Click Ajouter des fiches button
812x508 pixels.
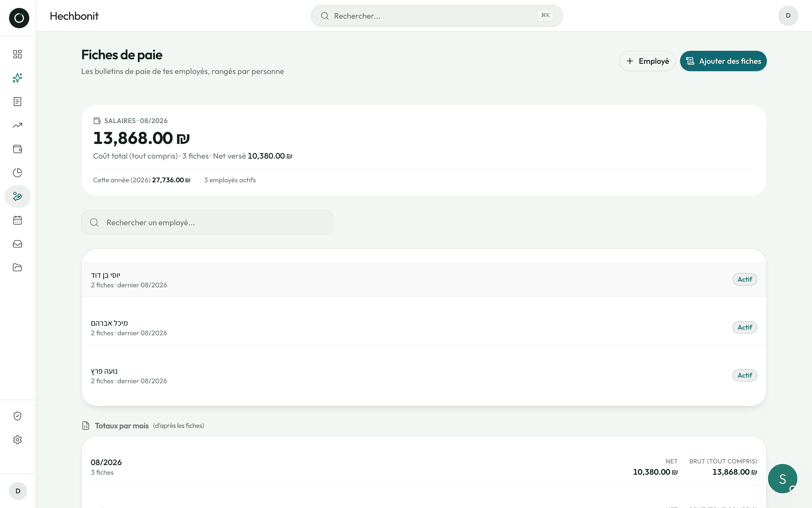[x=723, y=61]
